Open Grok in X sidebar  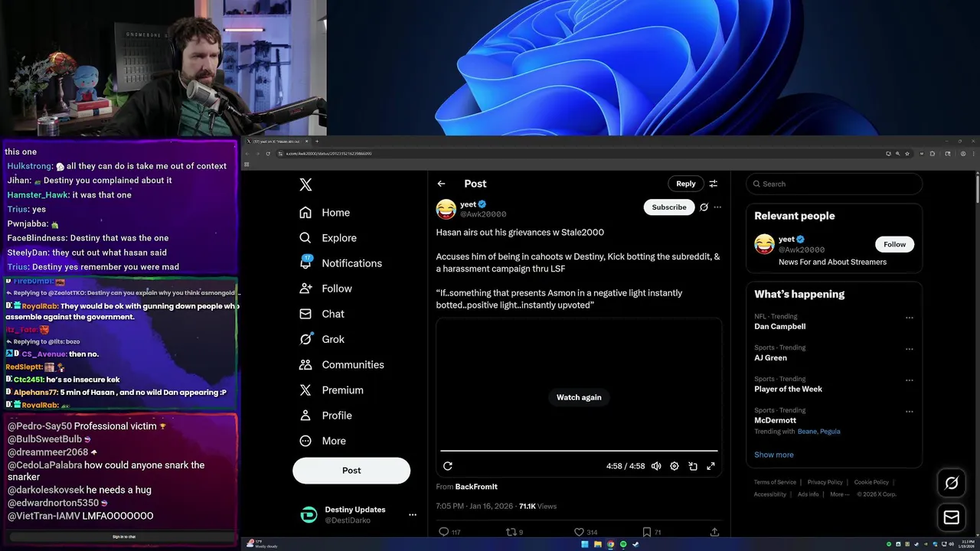click(x=322, y=339)
